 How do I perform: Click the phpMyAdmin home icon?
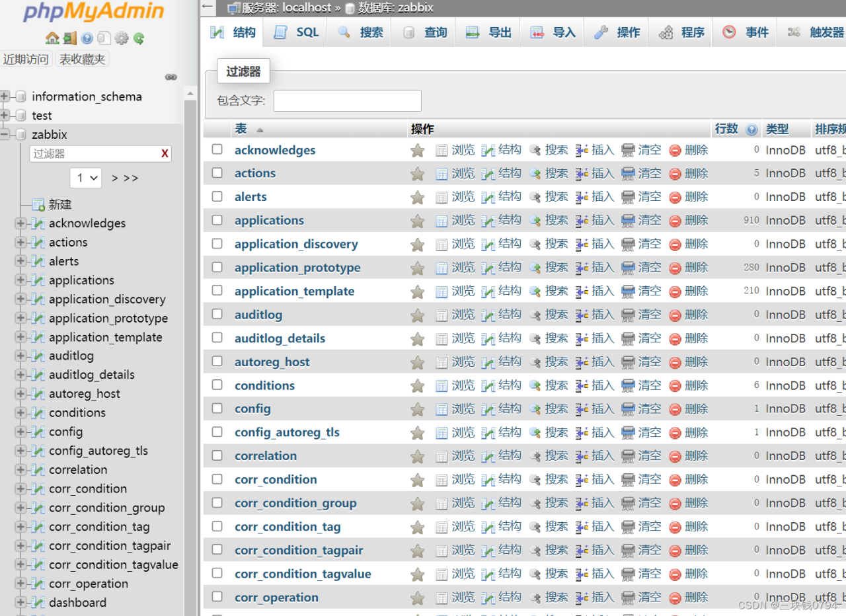[52, 38]
